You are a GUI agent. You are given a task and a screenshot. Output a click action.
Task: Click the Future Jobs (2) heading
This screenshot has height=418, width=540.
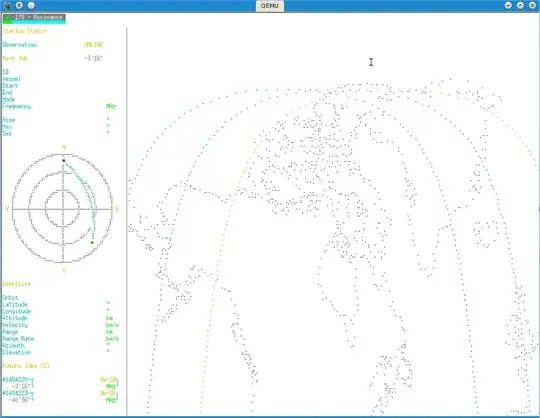26,366
